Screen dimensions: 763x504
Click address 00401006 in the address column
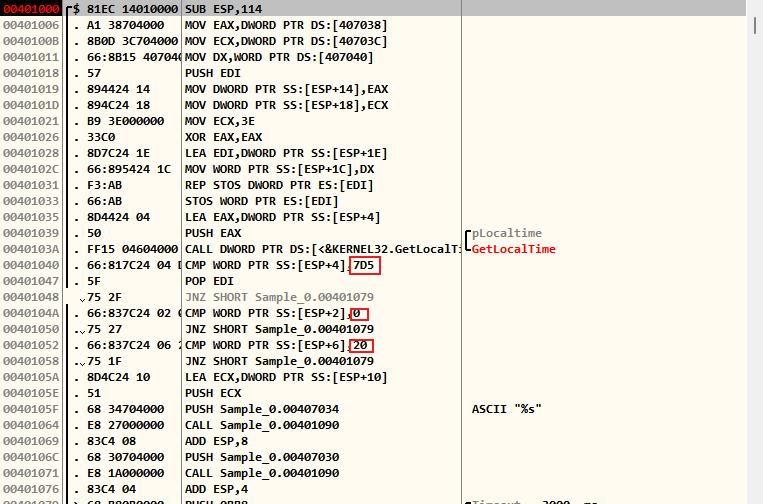tap(31, 25)
